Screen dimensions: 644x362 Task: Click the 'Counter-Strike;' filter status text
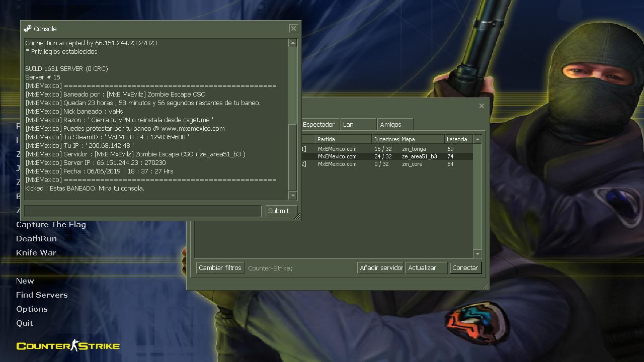(270, 268)
